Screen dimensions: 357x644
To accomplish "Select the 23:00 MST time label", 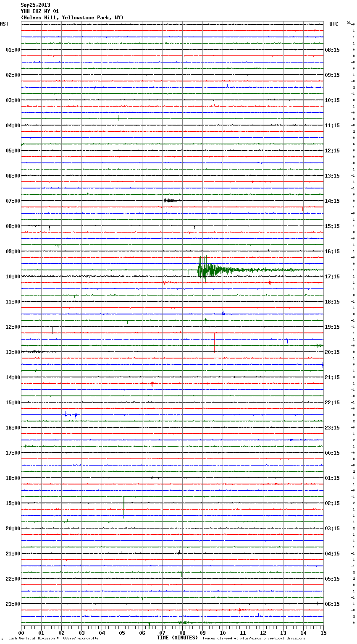I will coord(13,604).
